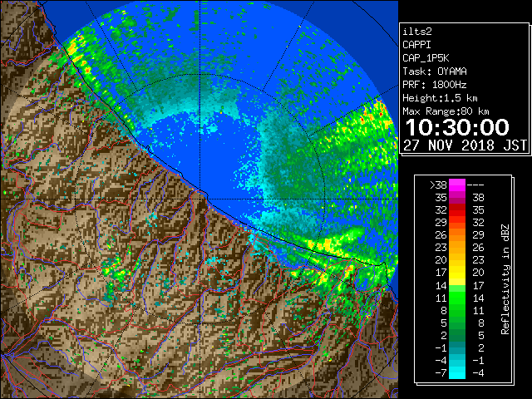The width and height of the screenshot is (532, 399).
Task: Select the 26 to 29 dBZ orange band
Action: [457, 235]
